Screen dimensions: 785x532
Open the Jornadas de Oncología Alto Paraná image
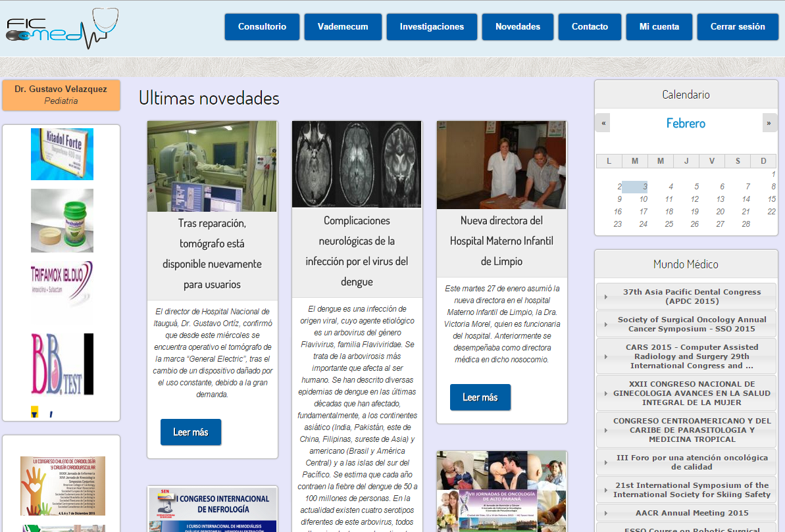point(501,491)
